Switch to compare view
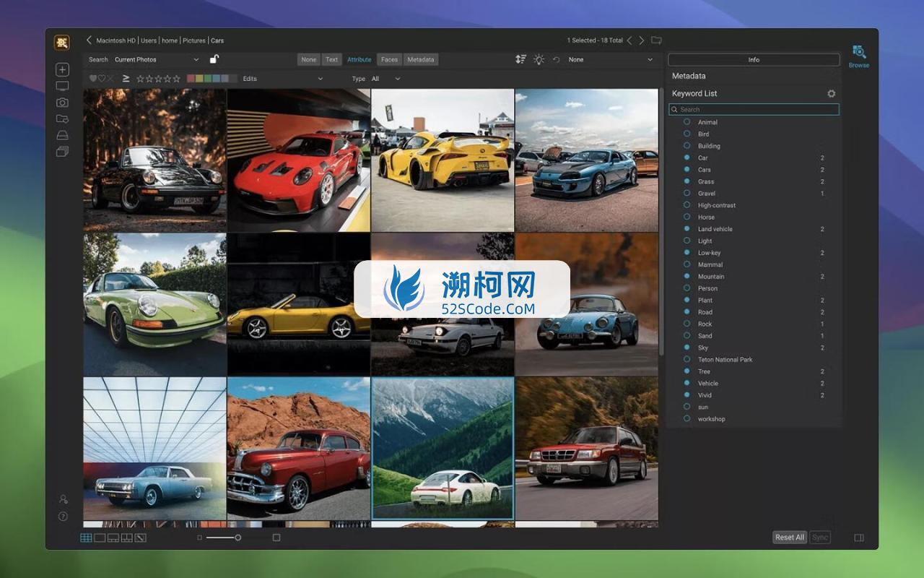Screen dimensions: 924x578 coord(127,538)
